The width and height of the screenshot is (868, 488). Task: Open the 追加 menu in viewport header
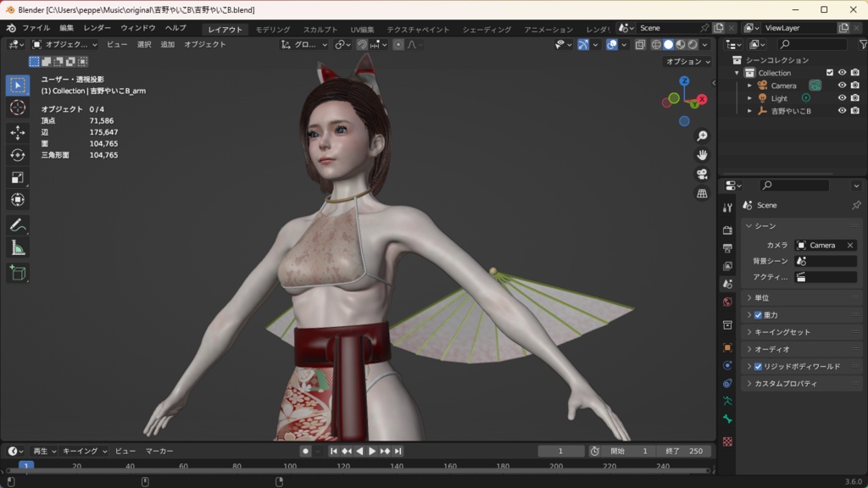[167, 44]
